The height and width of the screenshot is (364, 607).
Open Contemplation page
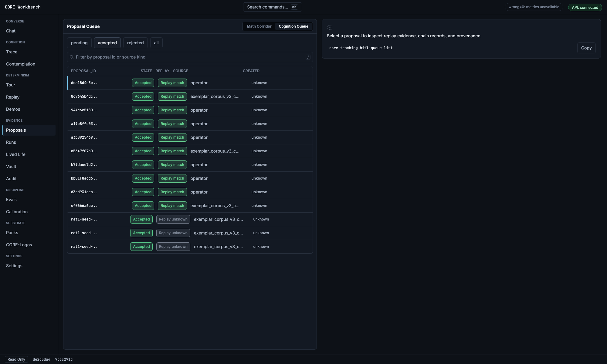click(x=29, y=64)
